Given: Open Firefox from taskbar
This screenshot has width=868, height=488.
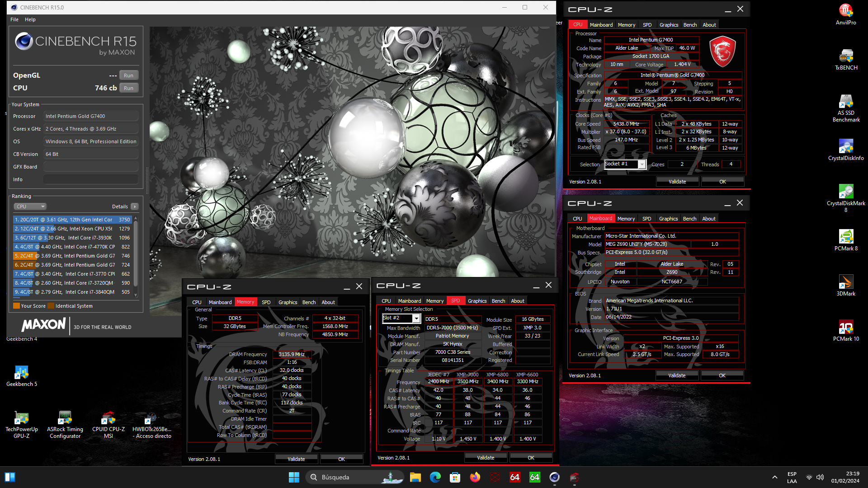Looking at the screenshot, I should click(x=475, y=477).
